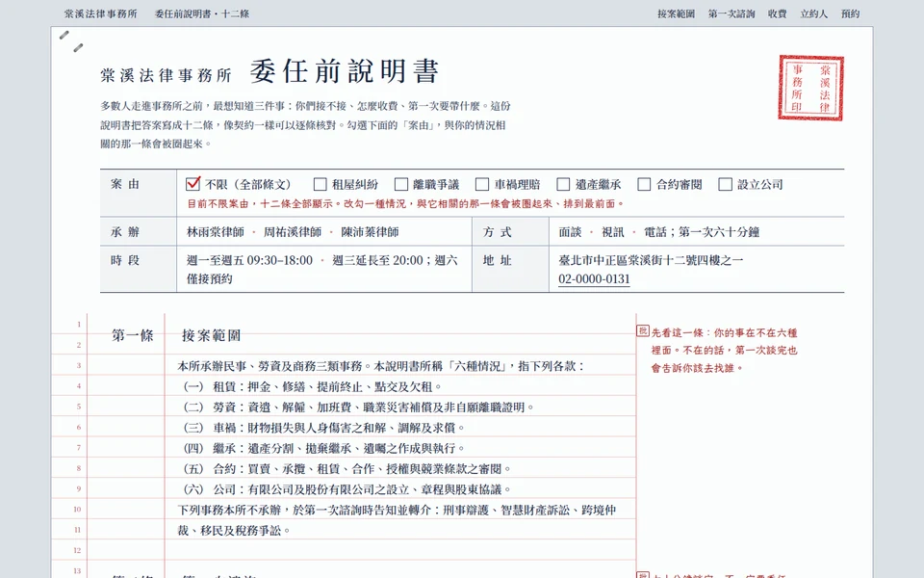924x578 pixels.
Task: Open the 立約人 nav item
Action: click(814, 13)
